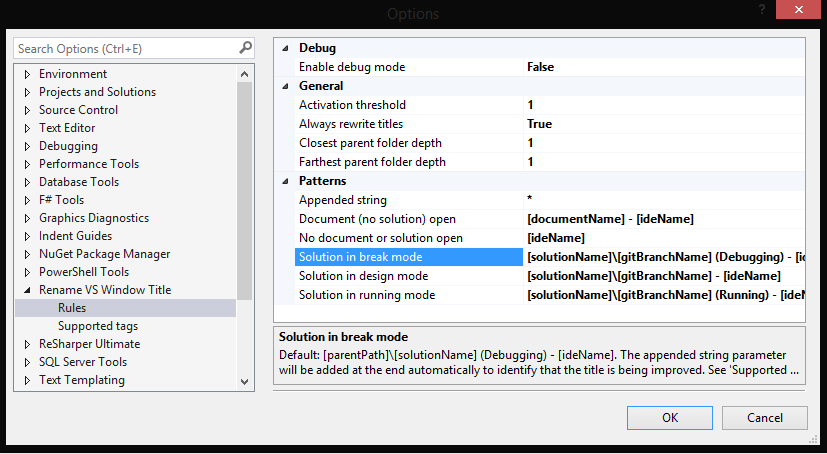The image size is (827, 454).
Task: Expand the Source Control node
Action: tap(27, 110)
